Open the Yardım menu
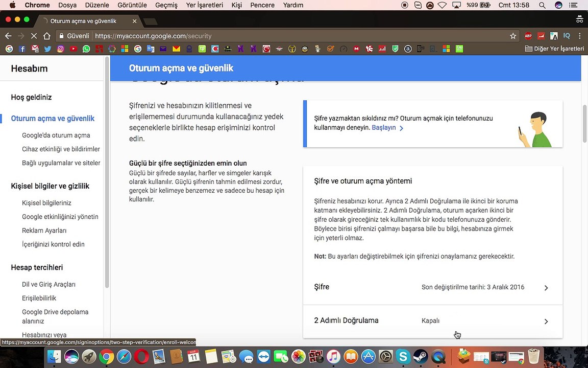This screenshot has width=588, height=368. [x=293, y=5]
